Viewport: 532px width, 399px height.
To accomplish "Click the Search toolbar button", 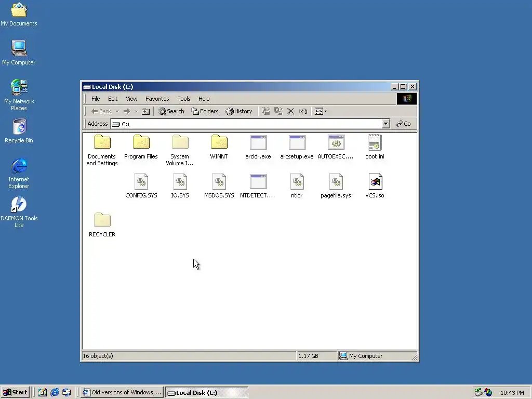I will coord(171,111).
